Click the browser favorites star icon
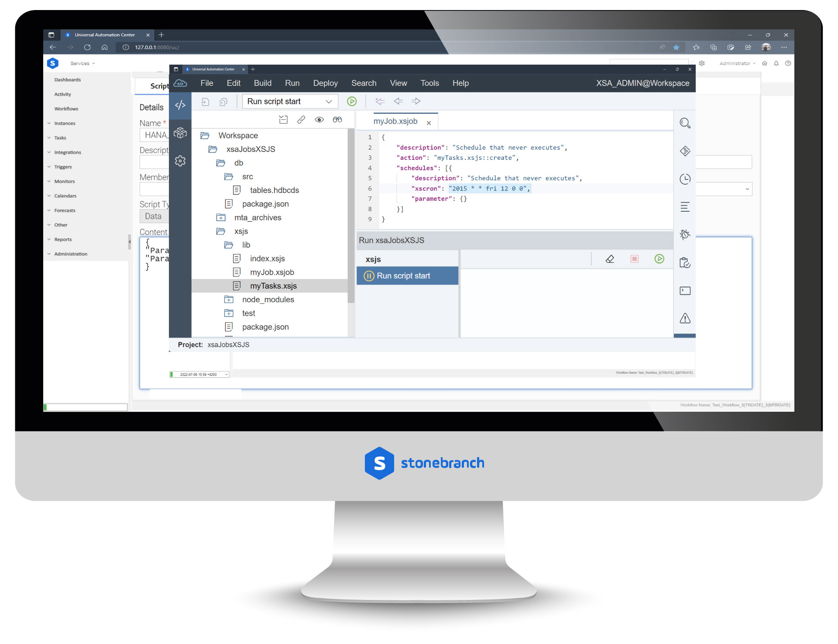 click(676, 47)
